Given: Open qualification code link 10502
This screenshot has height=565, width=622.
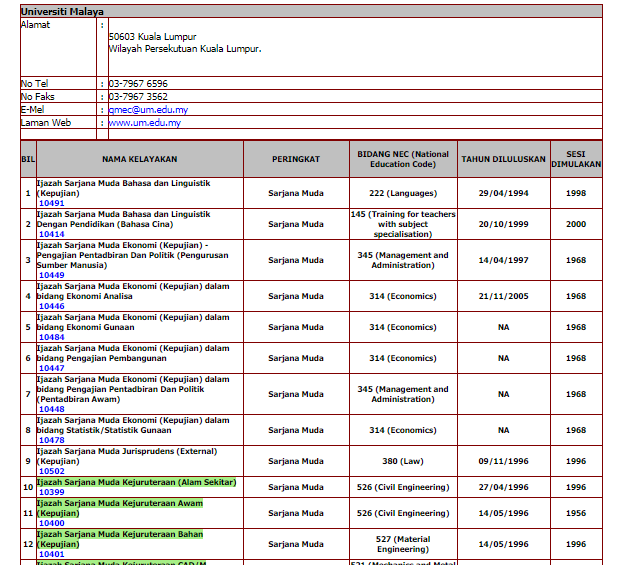Looking at the screenshot, I should coord(52,471).
